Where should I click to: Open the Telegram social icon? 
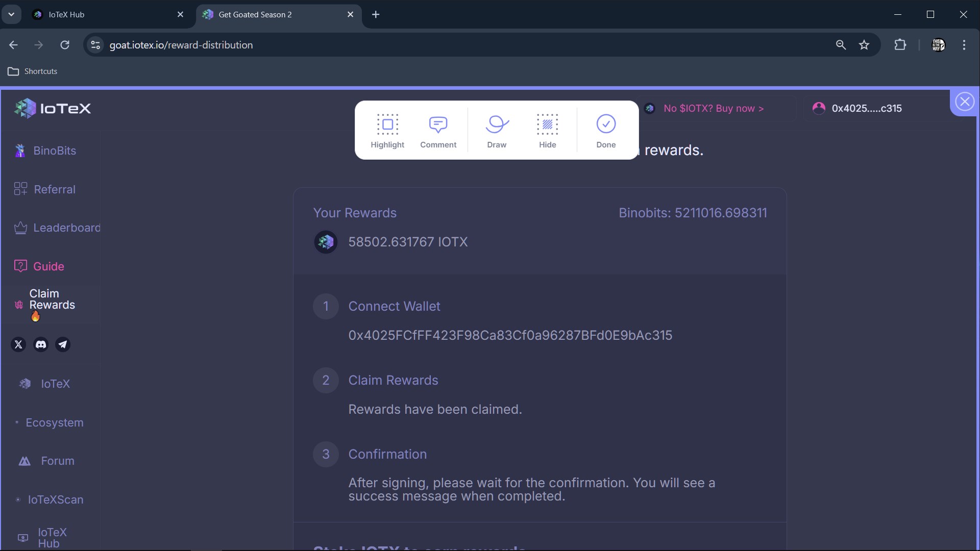[62, 344]
